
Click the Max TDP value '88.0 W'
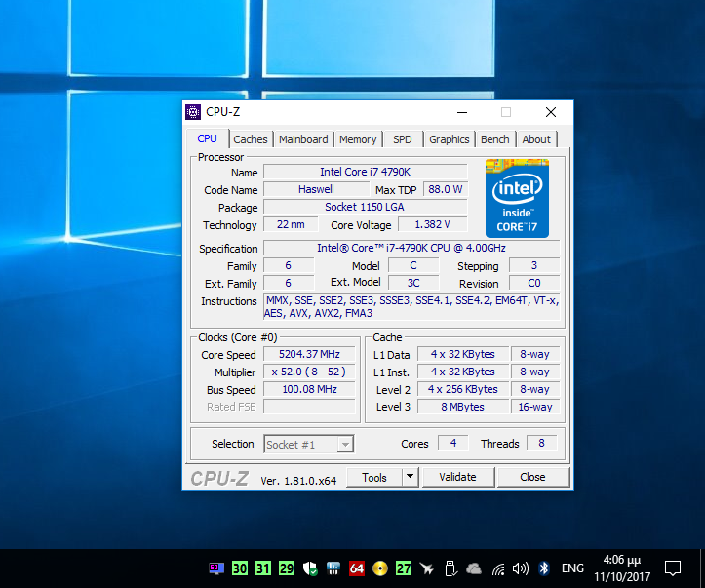pyautogui.click(x=445, y=189)
